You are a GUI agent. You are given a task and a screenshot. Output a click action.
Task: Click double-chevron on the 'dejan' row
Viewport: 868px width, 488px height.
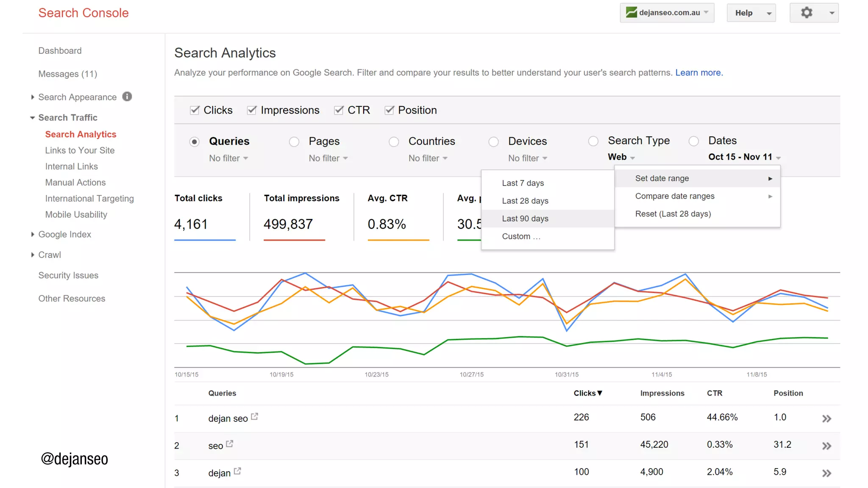[826, 473]
